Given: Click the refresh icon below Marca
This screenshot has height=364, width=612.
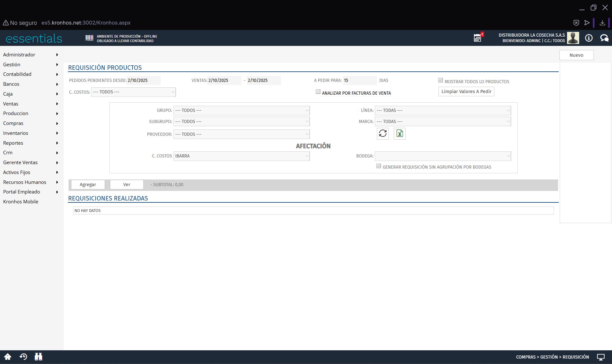Looking at the screenshot, I should point(383,134).
